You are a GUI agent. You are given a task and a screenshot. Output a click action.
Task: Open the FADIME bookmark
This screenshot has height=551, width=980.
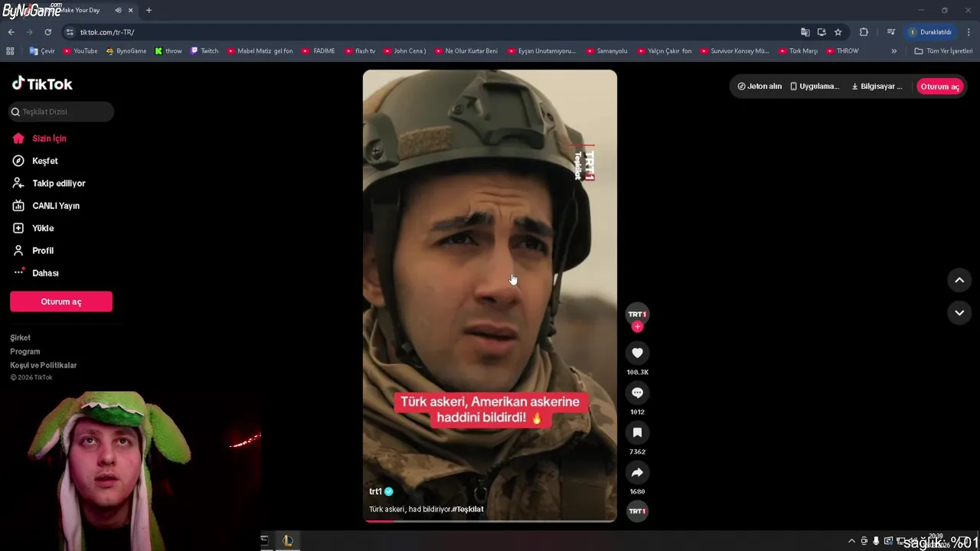coord(318,51)
